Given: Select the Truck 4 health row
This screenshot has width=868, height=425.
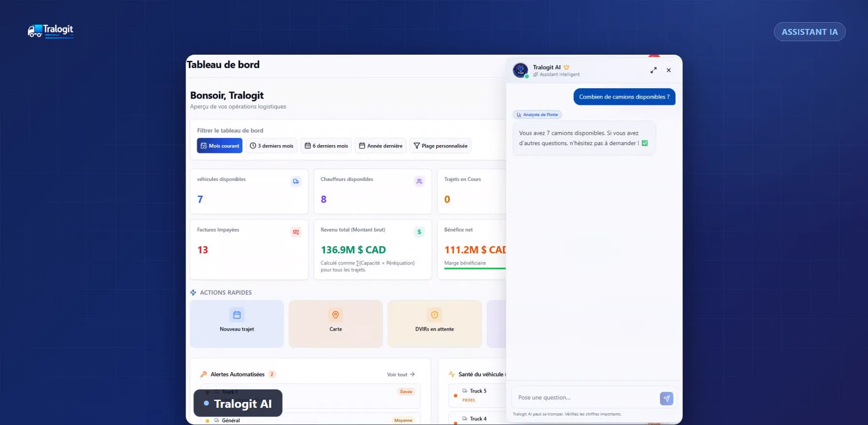Looking at the screenshot, I should click(477, 419).
